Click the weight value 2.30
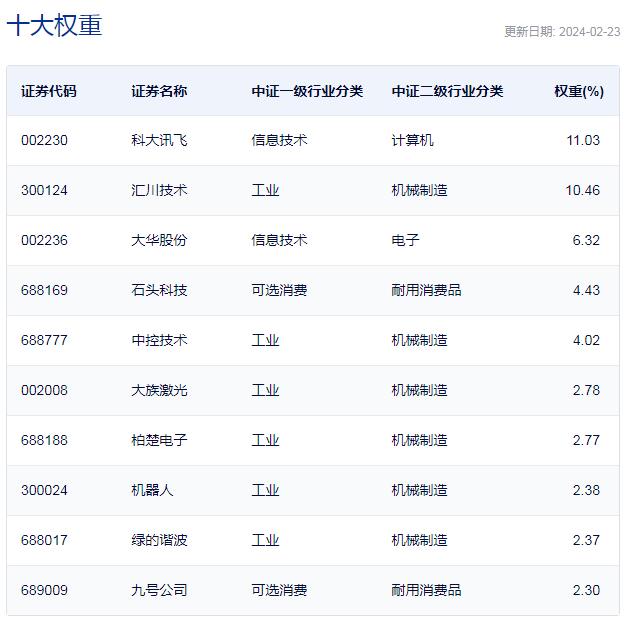The width and height of the screenshot is (626, 625). point(586,590)
